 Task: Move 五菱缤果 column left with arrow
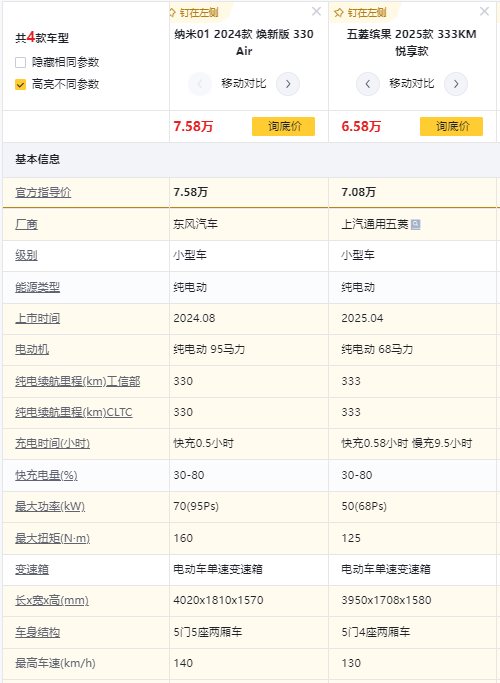[x=368, y=84]
